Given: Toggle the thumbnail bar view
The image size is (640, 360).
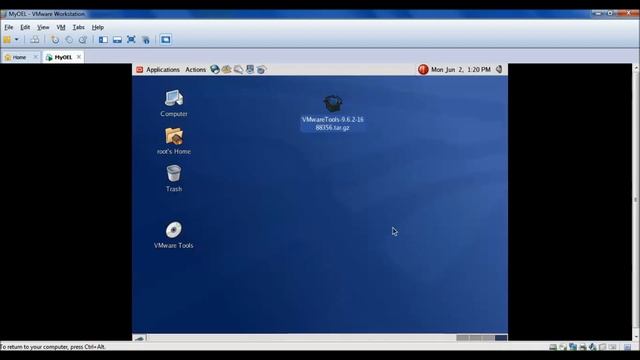Looking at the screenshot, I should click(x=117, y=40).
